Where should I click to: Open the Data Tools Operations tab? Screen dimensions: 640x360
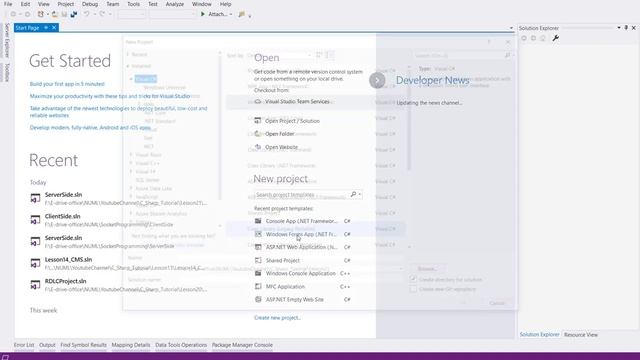tap(181, 345)
